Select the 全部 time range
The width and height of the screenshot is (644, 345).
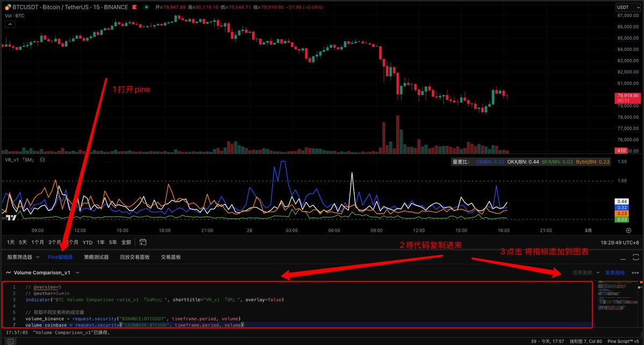tap(126, 242)
